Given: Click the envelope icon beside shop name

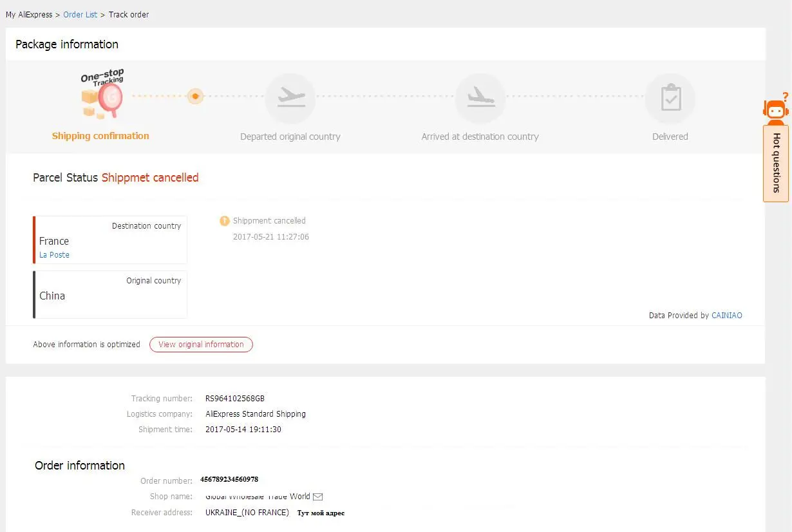Looking at the screenshot, I should (317, 497).
